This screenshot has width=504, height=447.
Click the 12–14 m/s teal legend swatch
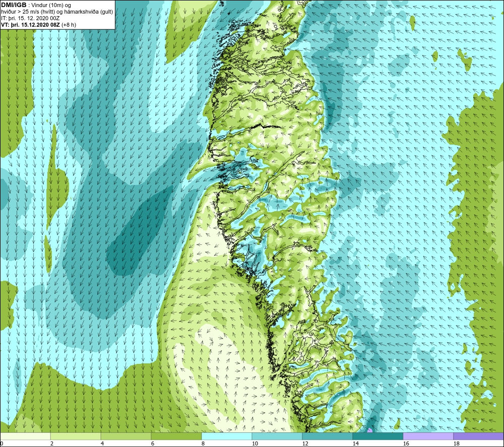coord(327,436)
